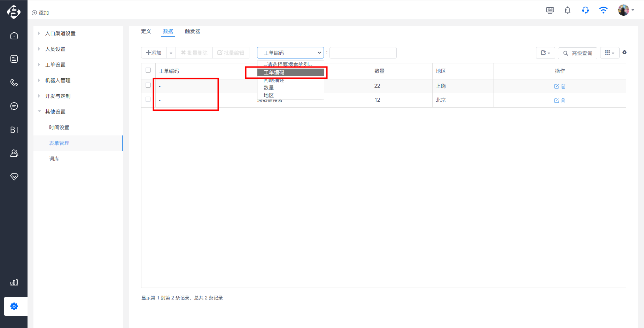
Task: Open the phone call icon in sidebar
Action: [x=14, y=83]
